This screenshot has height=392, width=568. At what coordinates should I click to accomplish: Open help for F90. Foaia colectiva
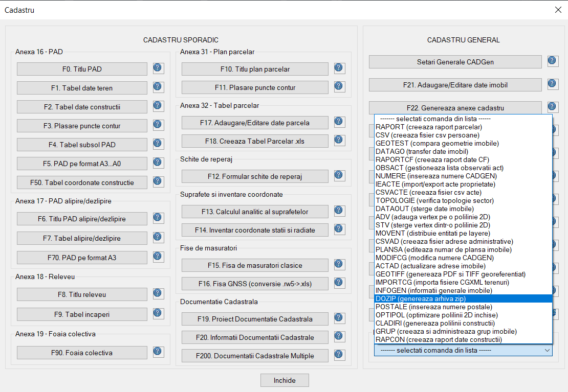(158, 352)
